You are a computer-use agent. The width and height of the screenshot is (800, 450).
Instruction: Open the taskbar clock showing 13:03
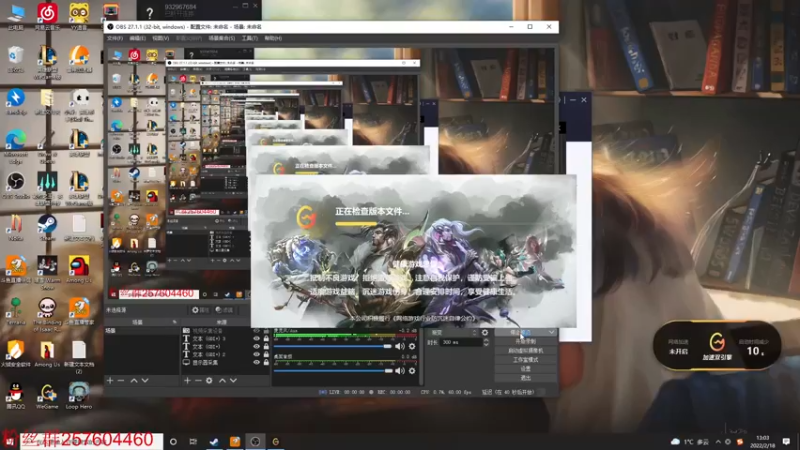pos(763,442)
